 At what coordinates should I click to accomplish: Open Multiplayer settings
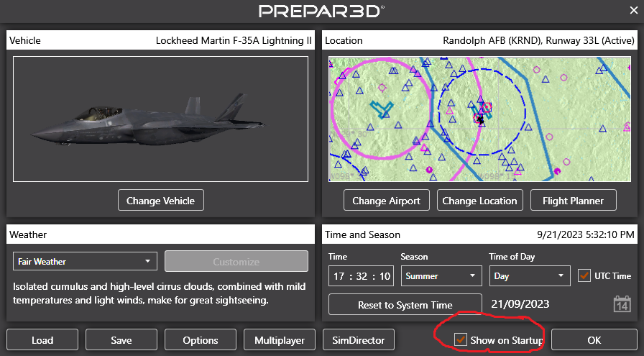point(280,340)
